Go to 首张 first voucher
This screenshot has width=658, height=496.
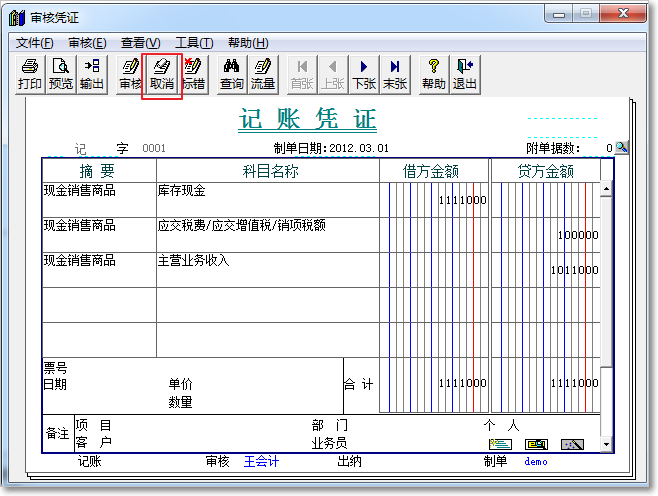click(302, 75)
